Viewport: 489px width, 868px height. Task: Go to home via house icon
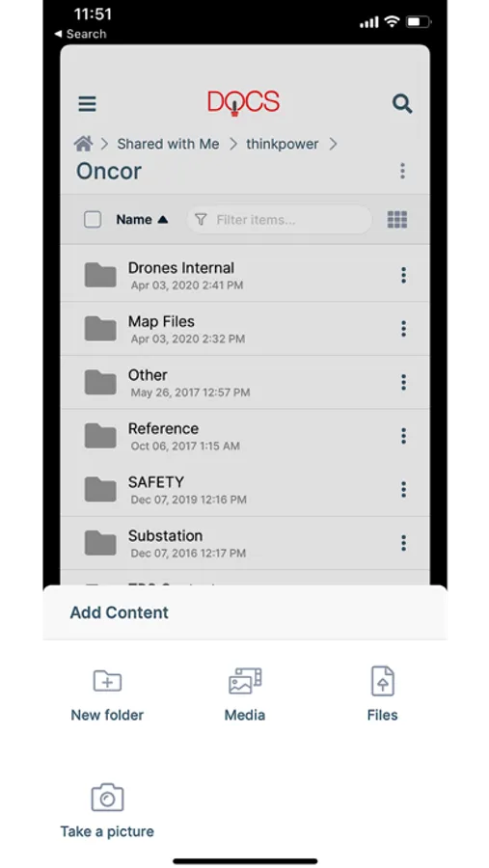point(84,144)
